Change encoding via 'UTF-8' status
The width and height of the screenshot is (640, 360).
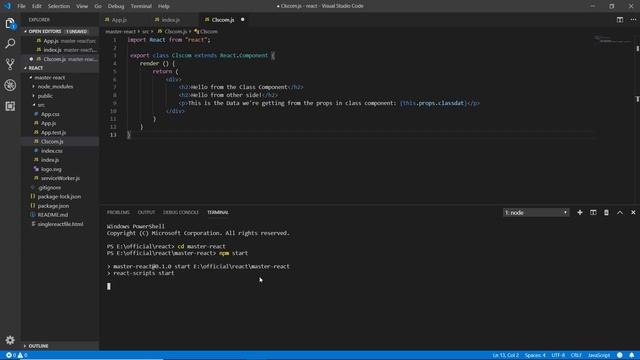(x=558, y=355)
